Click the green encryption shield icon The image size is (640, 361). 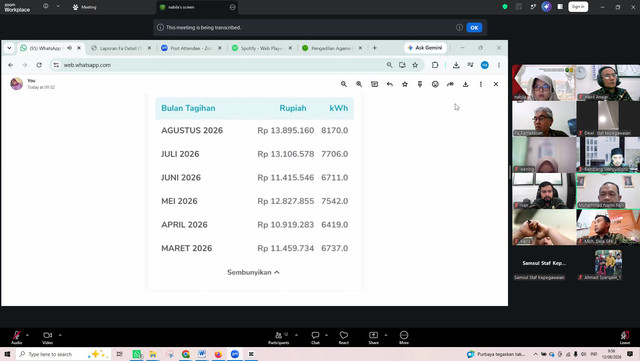pyautogui.click(x=505, y=7)
